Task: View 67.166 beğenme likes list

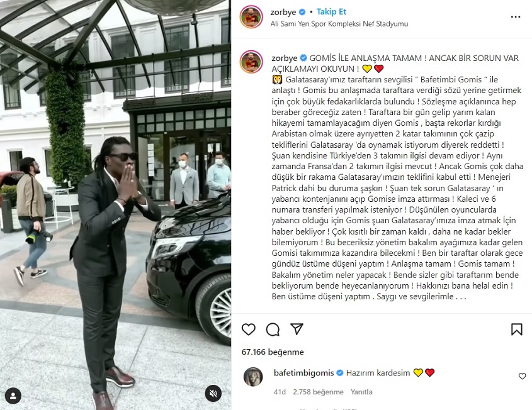Action: pyautogui.click(x=273, y=352)
